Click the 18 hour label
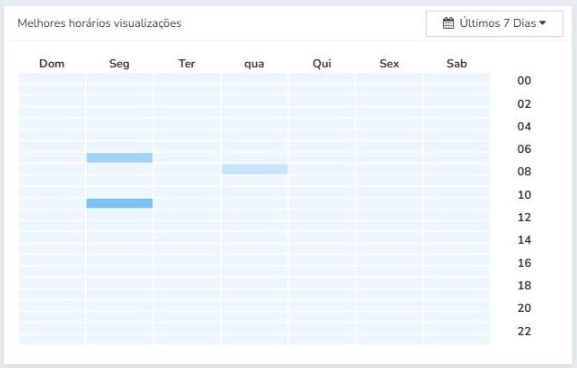The width and height of the screenshot is (577, 368). pyautogui.click(x=524, y=286)
